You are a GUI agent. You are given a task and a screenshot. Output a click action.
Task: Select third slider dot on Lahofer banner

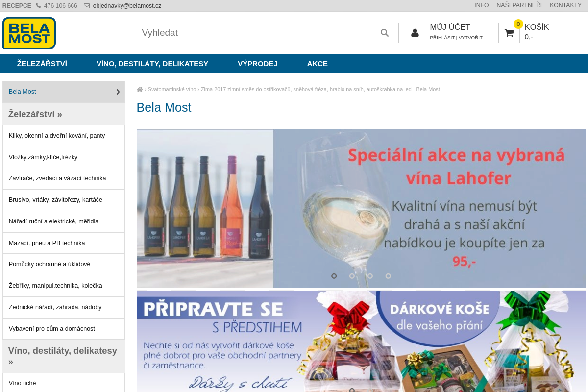click(370, 276)
